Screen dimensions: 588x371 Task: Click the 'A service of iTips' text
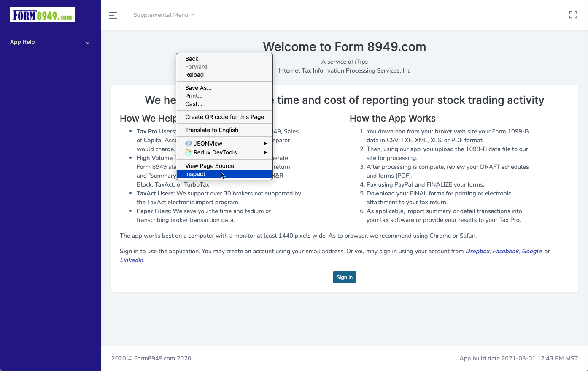point(345,62)
